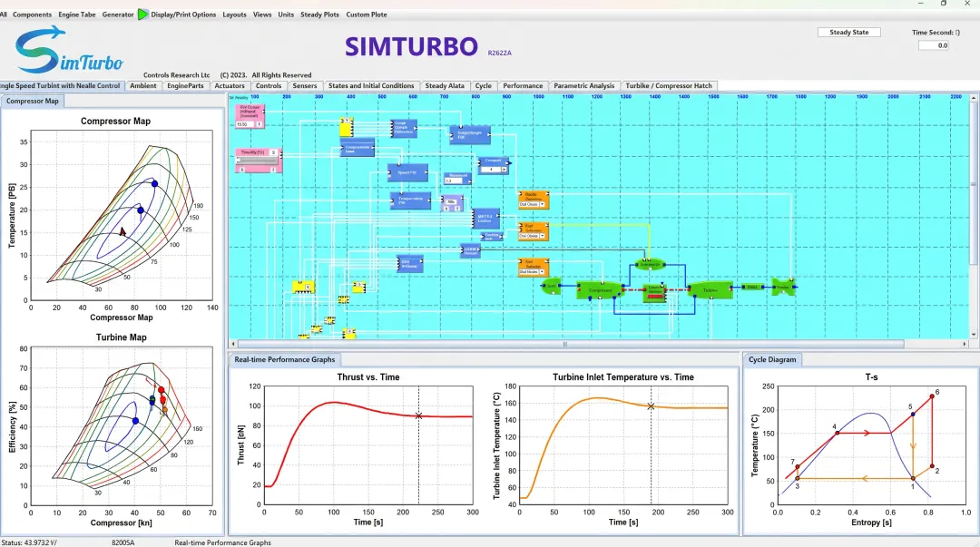Click the green run arrow icon in menu bar
The image size is (980, 547).
tap(143, 14)
